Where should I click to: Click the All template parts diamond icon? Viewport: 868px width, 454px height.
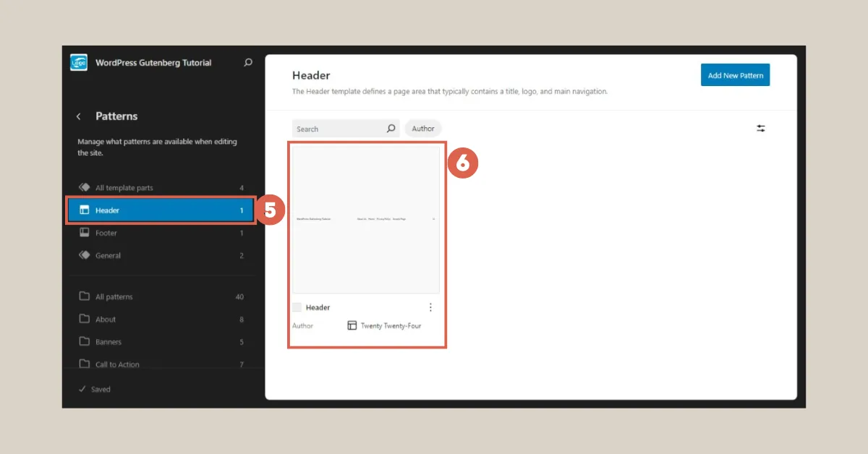pyautogui.click(x=84, y=188)
